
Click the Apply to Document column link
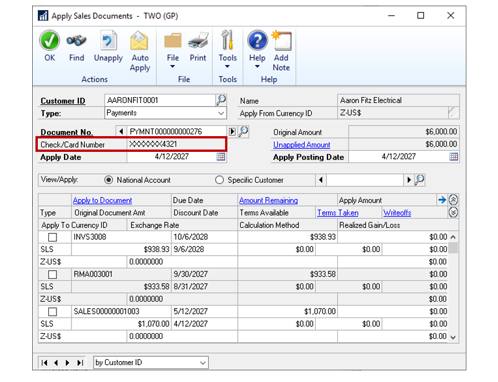[x=102, y=200]
